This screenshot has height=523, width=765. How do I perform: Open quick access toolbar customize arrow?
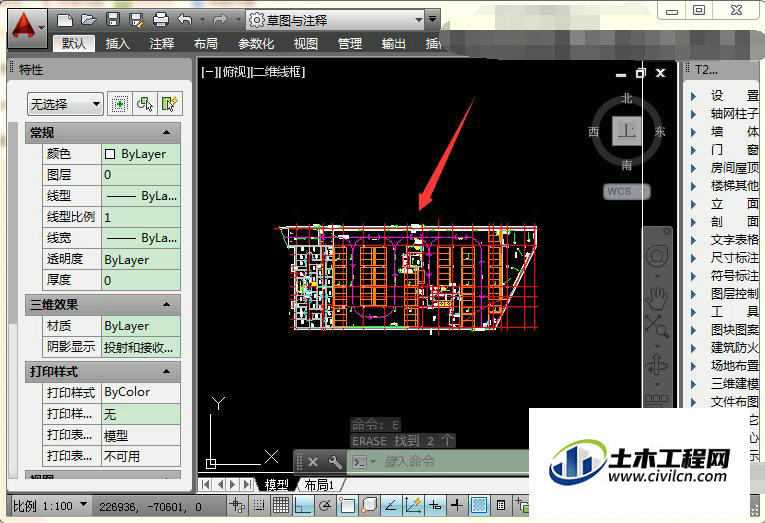point(432,20)
